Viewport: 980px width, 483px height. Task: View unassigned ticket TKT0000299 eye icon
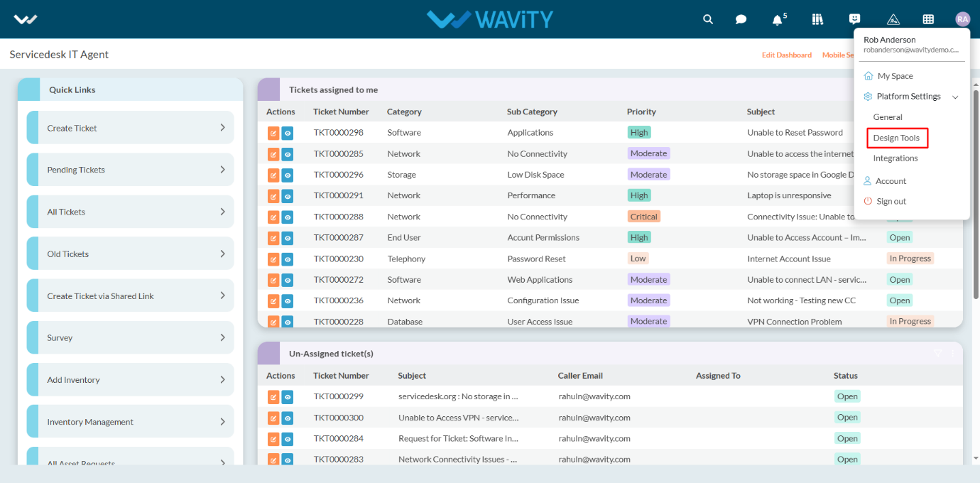[x=288, y=397]
